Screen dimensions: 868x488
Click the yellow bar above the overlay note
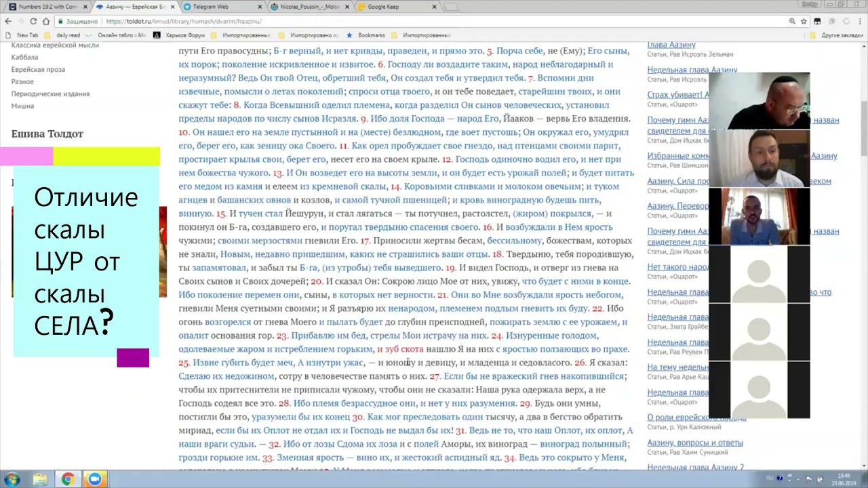coord(106,157)
